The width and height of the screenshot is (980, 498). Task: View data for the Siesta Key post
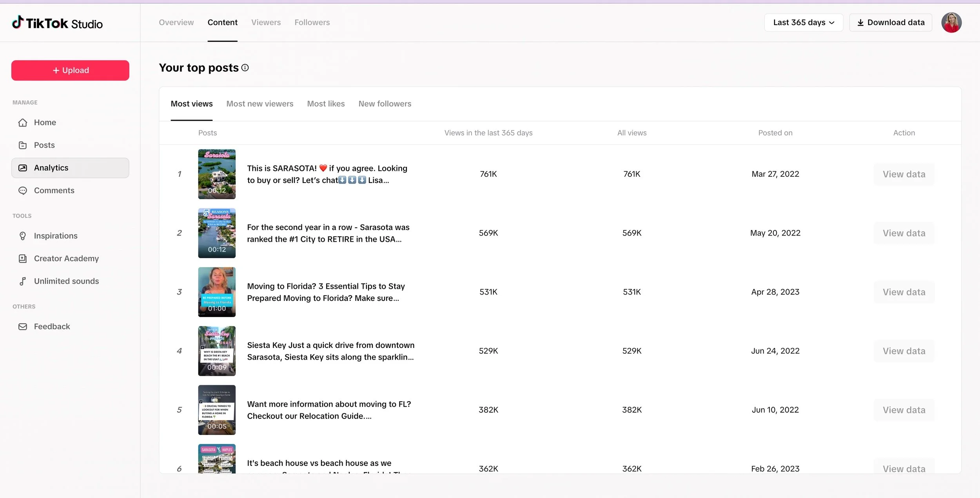pos(904,351)
